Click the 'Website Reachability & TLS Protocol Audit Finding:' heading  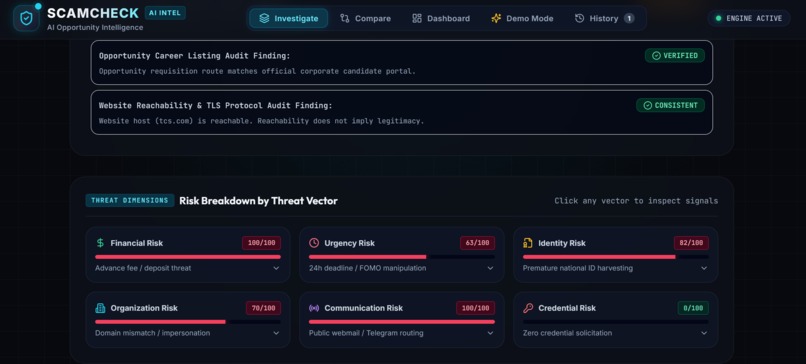[216, 105]
